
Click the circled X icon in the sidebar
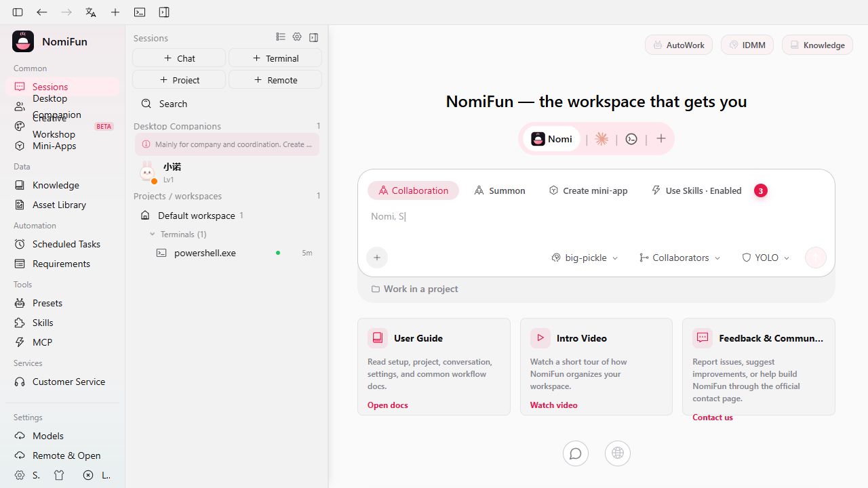pos(88,475)
